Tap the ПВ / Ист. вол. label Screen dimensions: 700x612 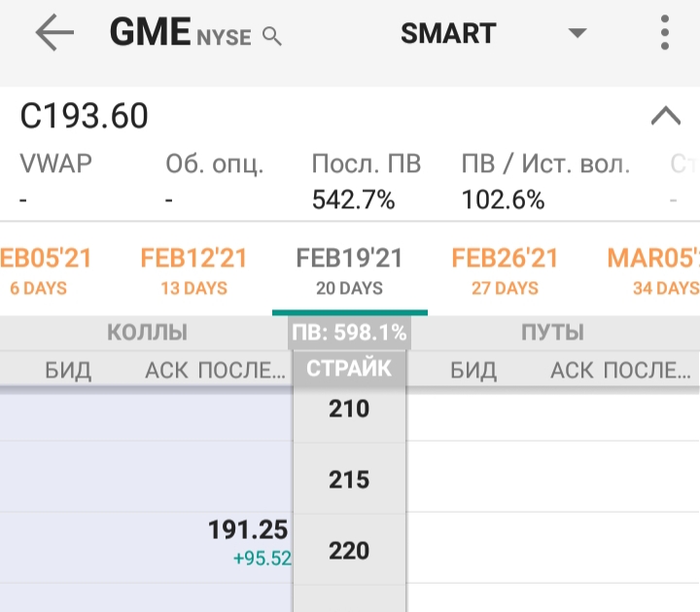point(545,163)
